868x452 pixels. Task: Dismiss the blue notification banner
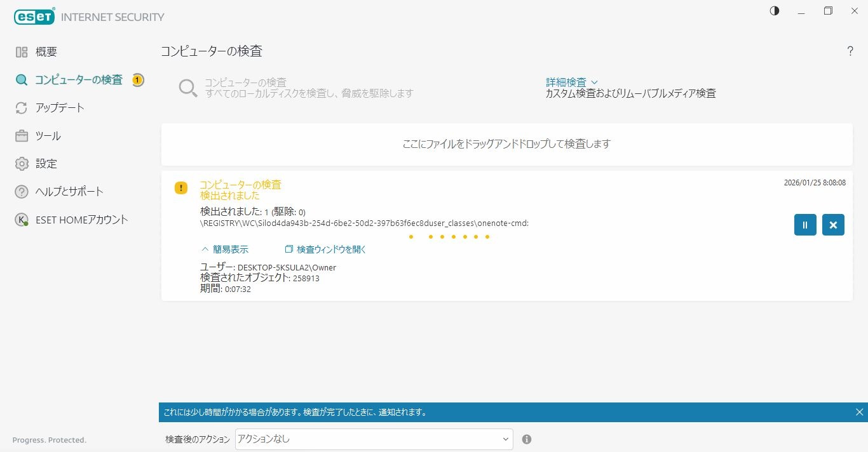click(859, 413)
